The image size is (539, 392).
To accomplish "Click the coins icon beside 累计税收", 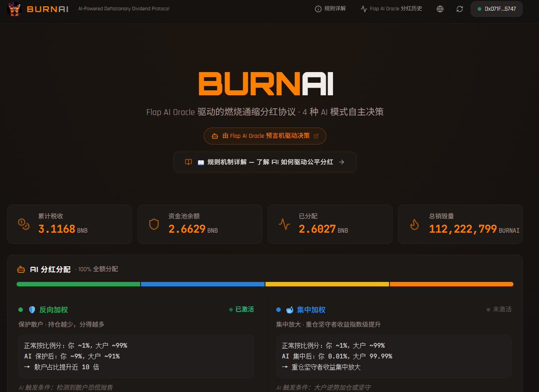I will coord(23,224).
